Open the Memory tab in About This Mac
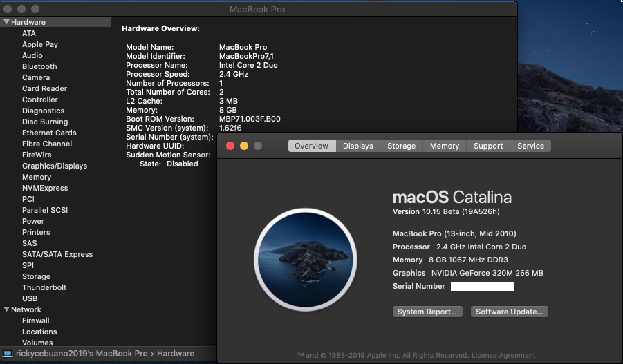Viewport: 623px width, 364px height. 445,146
